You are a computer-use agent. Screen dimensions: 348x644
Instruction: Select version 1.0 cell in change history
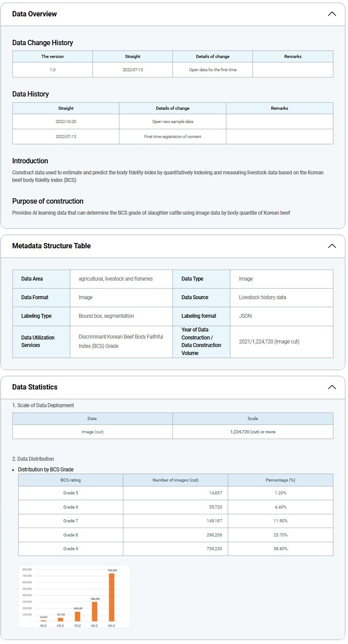click(x=53, y=69)
